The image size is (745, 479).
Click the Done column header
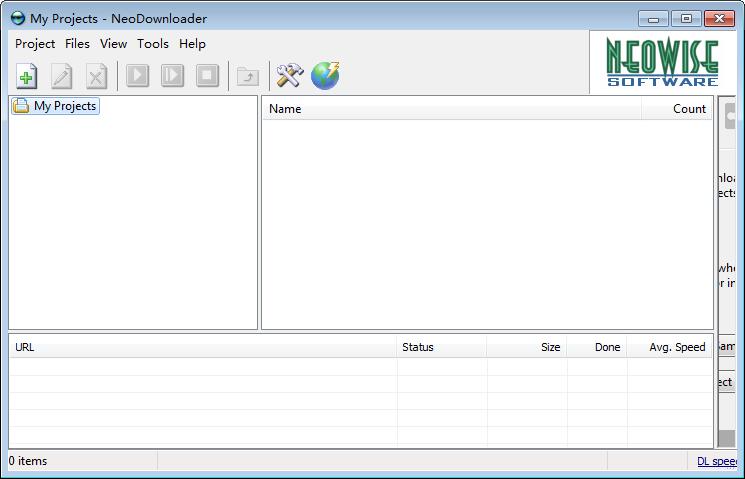[597, 347]
